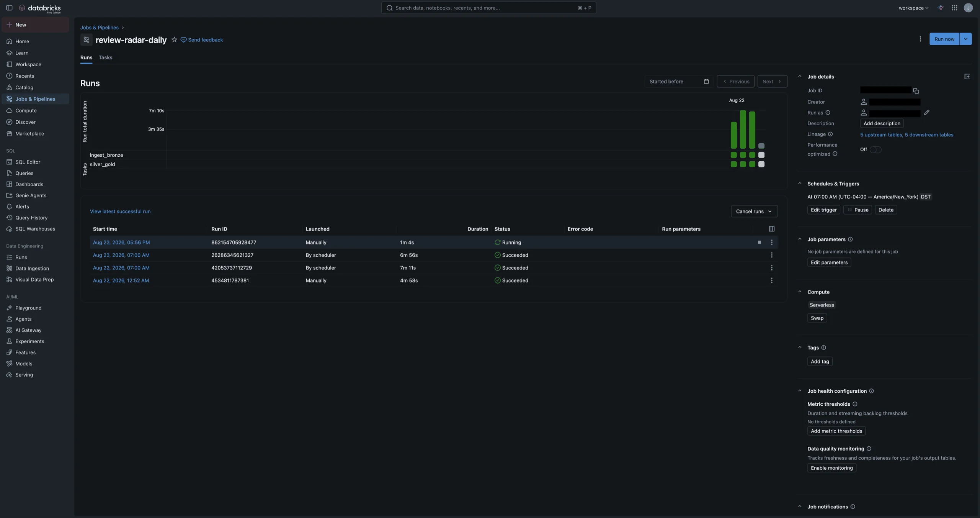Toggle the Performance optimized switch

click(875, 149)
